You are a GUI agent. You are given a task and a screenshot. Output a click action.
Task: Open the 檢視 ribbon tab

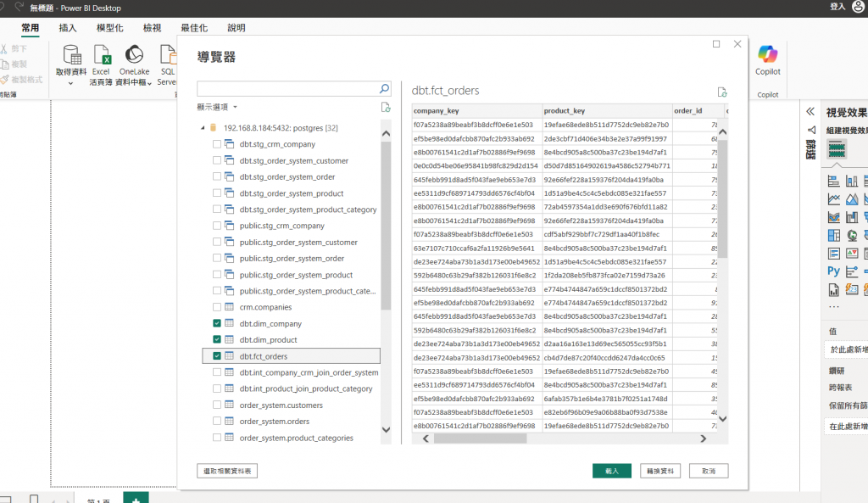[x=152, y=28]
